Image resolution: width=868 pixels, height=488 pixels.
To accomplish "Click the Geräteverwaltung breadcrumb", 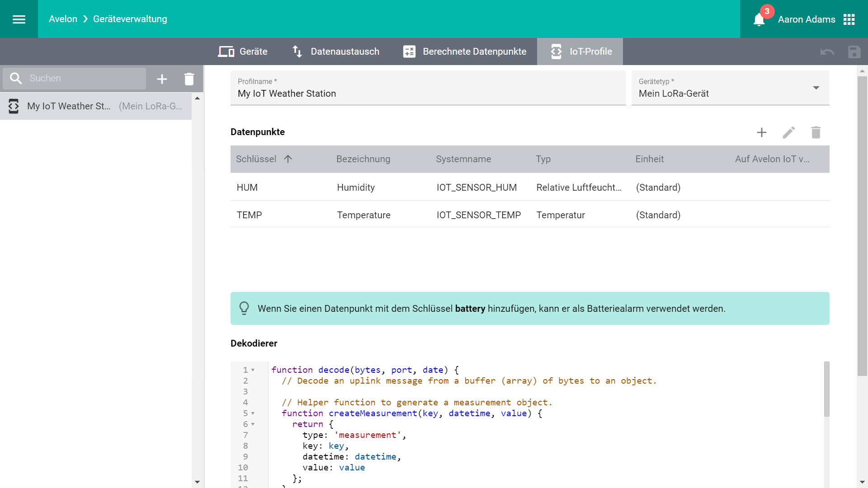I will click(130, 19).
